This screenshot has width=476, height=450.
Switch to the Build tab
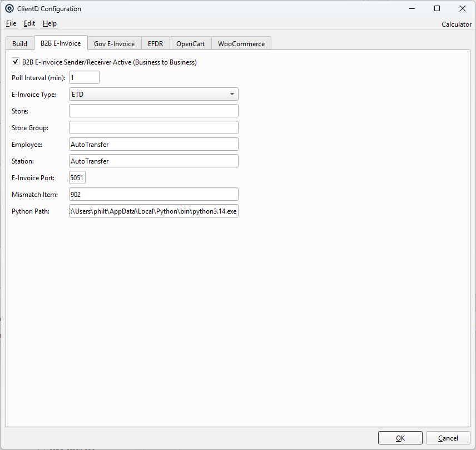coord(19,44)
